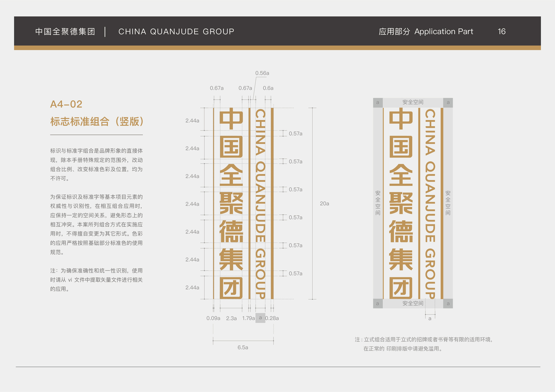555x392 pixels.
Task: Click vertical CHINA QUANJUDE GROUP in dimensioned logo
Action: 260,204
